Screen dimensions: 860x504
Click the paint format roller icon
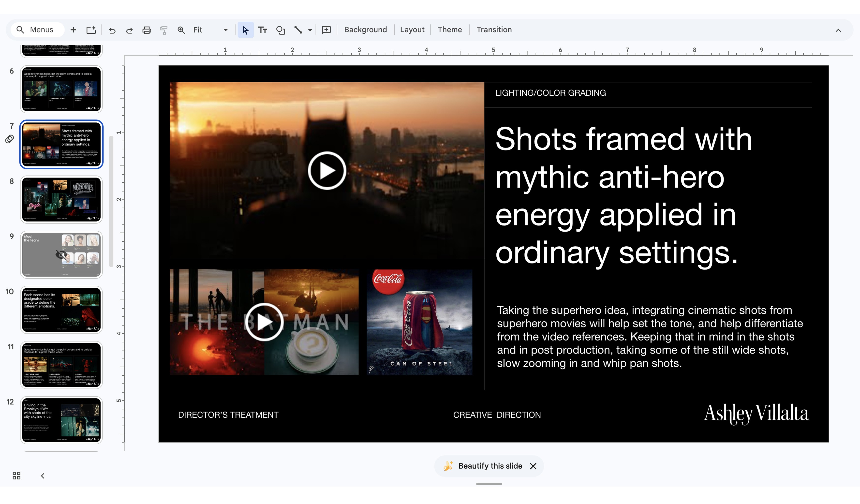click(x=163, y=30)
